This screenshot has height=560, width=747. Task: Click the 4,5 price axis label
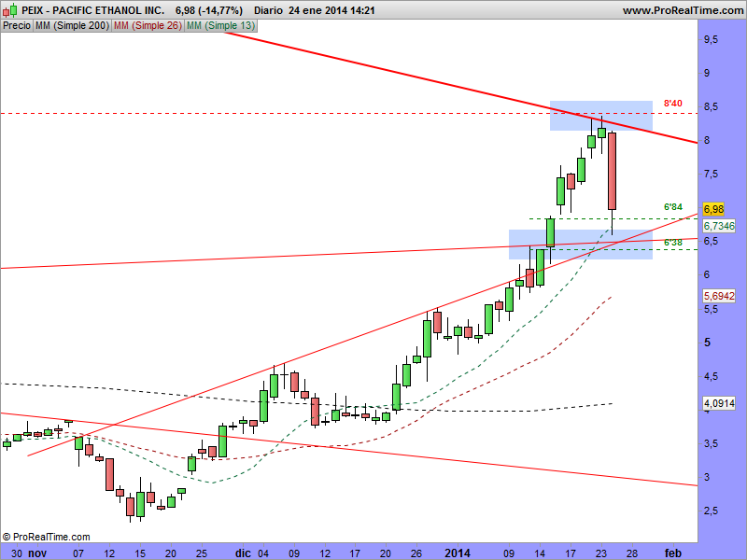point(711,377)
